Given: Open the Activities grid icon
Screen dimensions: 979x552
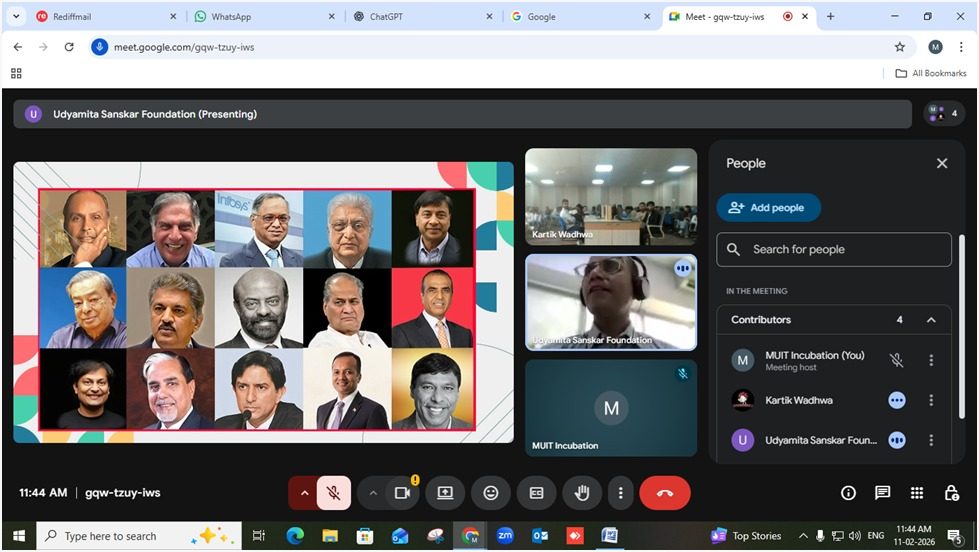Looking at the screenshot, I should pos(917,493).
